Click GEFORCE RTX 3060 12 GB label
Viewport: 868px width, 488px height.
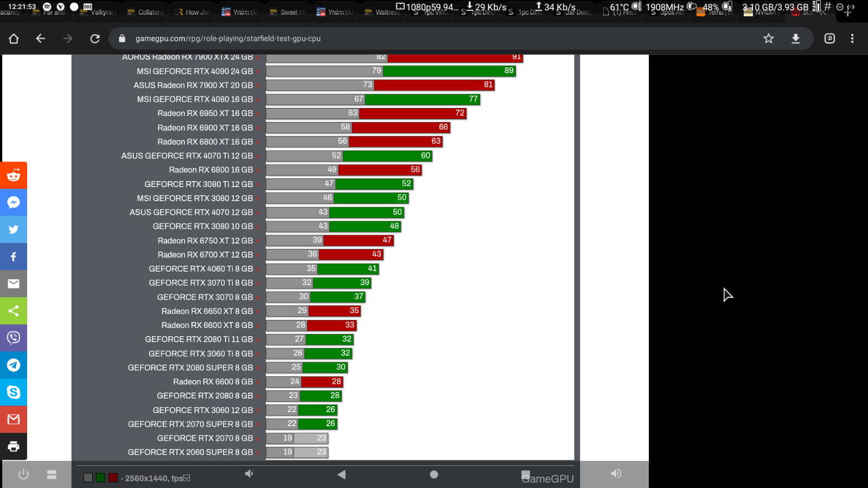[x=203, y=410]
